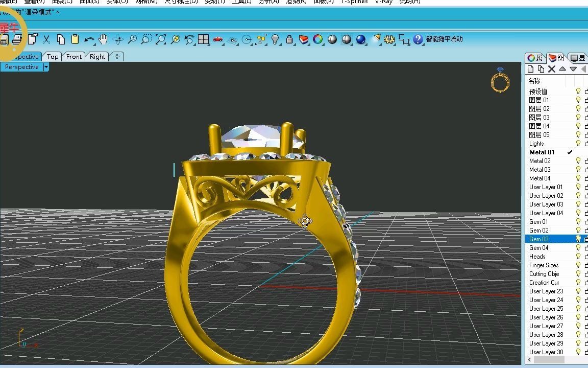The width and height of the screenshot is (588, 368).
Task: Click layer panel horizontal scrollbar left arrow
Action: (529, 360)
